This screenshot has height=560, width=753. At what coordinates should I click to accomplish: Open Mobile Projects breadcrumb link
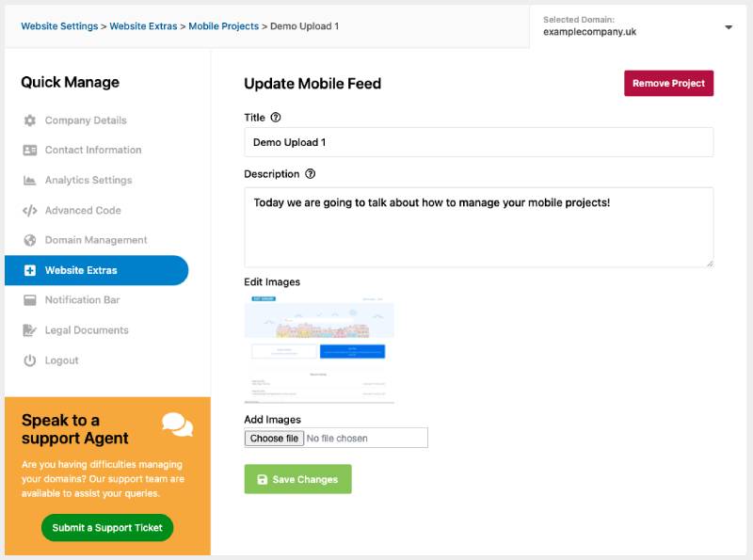tap(223, 26)
